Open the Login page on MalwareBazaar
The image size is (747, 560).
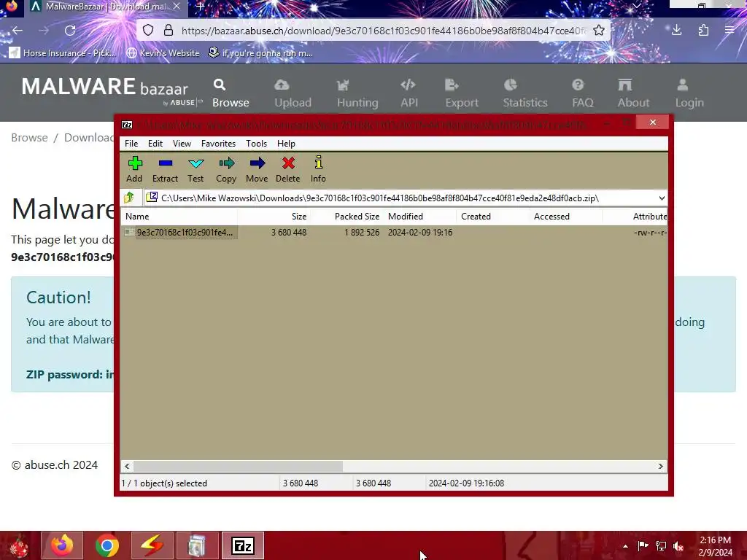689,93
